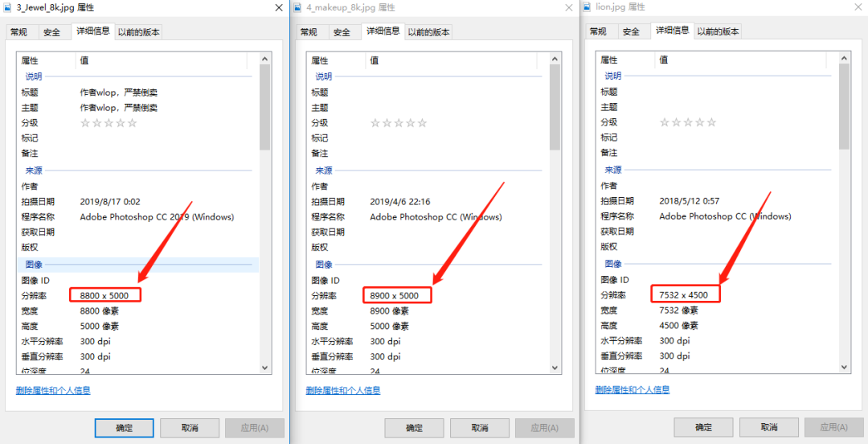Click 取消 button in lion.jpg window
The width and height of the screenshot is (868, 444).
(x=769, y=427)
